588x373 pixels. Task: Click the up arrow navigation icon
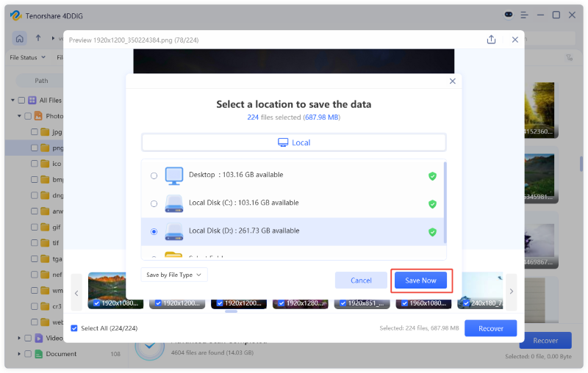(x=38, y=38)
